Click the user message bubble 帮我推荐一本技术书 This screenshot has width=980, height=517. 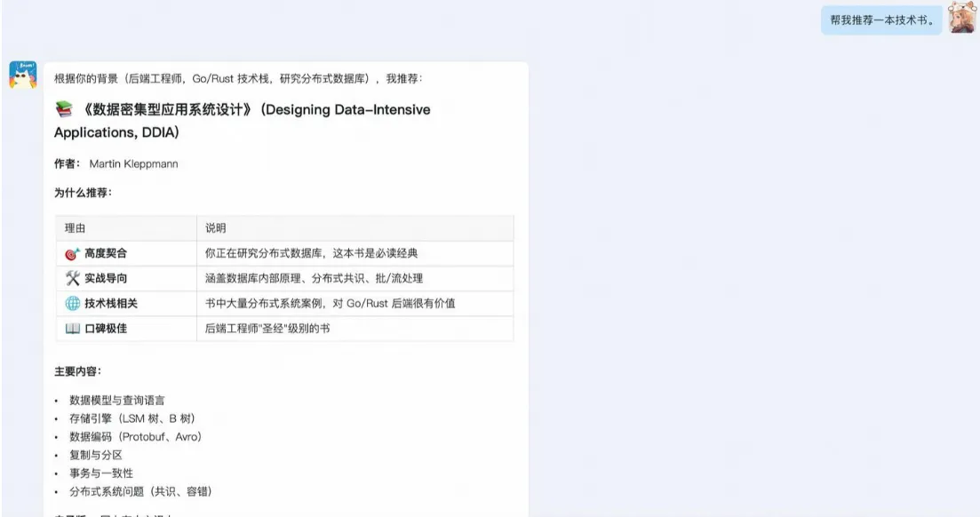(880, 20)
